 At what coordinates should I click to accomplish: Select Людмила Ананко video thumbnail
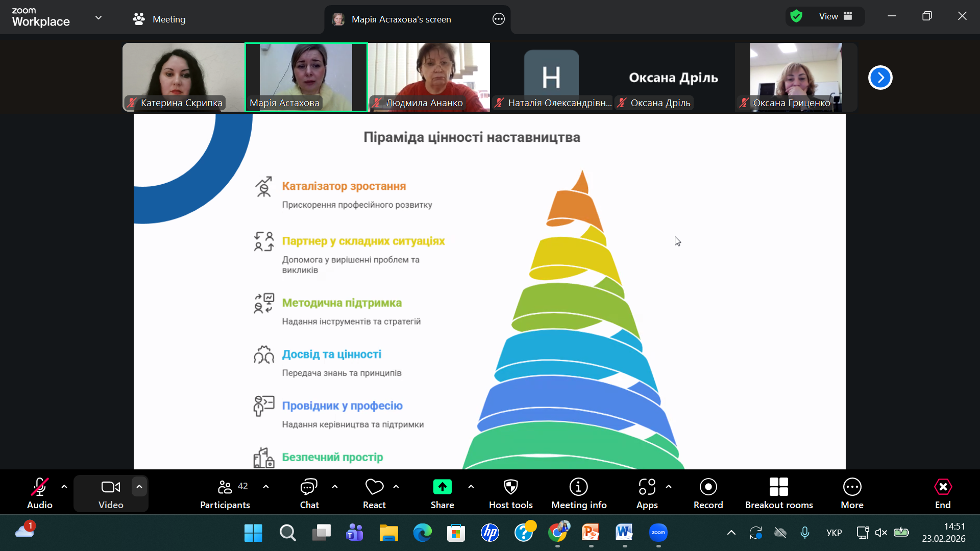click(x=429, y=77)
